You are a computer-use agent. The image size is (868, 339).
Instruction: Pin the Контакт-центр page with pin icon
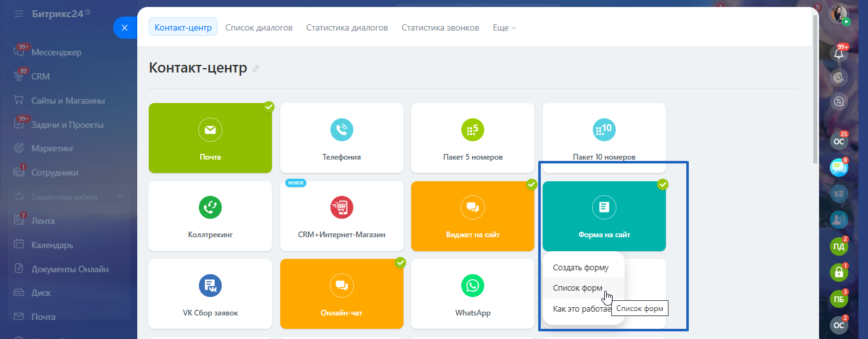point(255,69)
